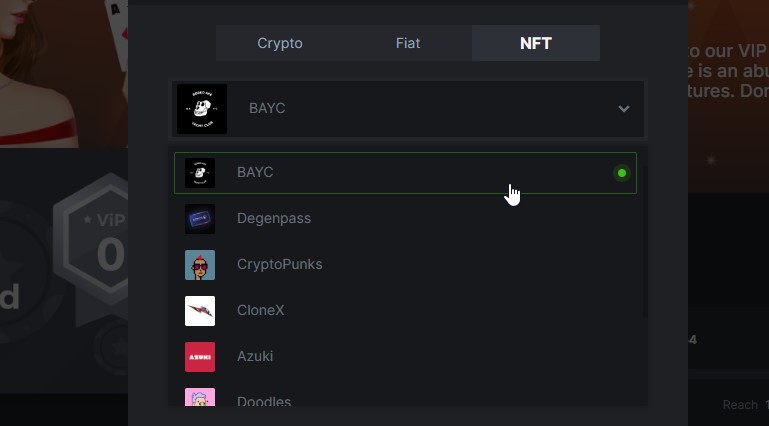Screen dimensions: 769x426
Task: Click the CloneX collection icon
Action: pyautogui.click(x=200, y=311)
